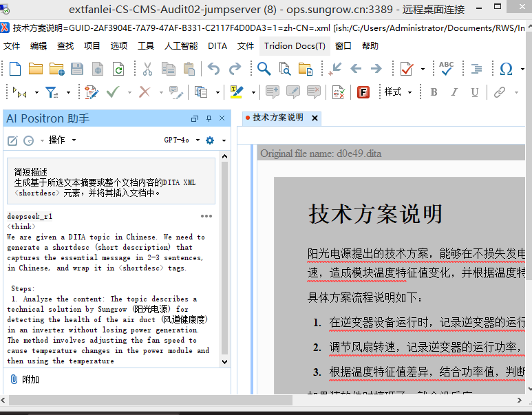
Task: Highlight text with the highlighter tool
Action: 236,92
